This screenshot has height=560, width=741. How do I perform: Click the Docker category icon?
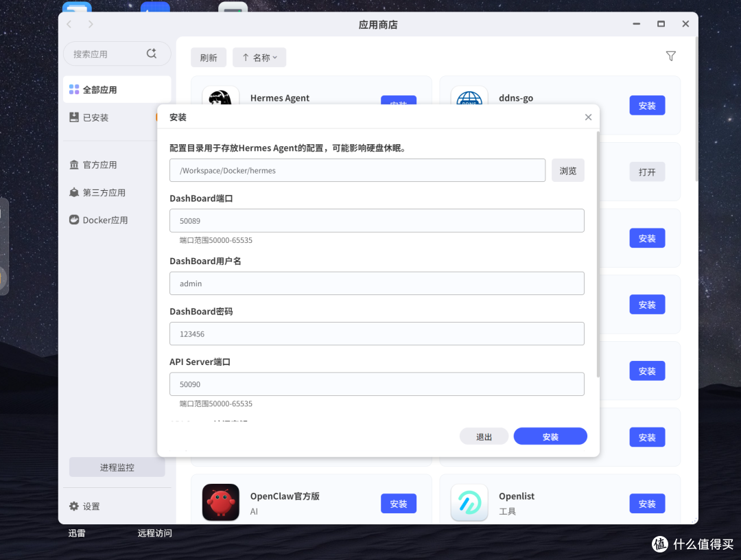(74, 220)
